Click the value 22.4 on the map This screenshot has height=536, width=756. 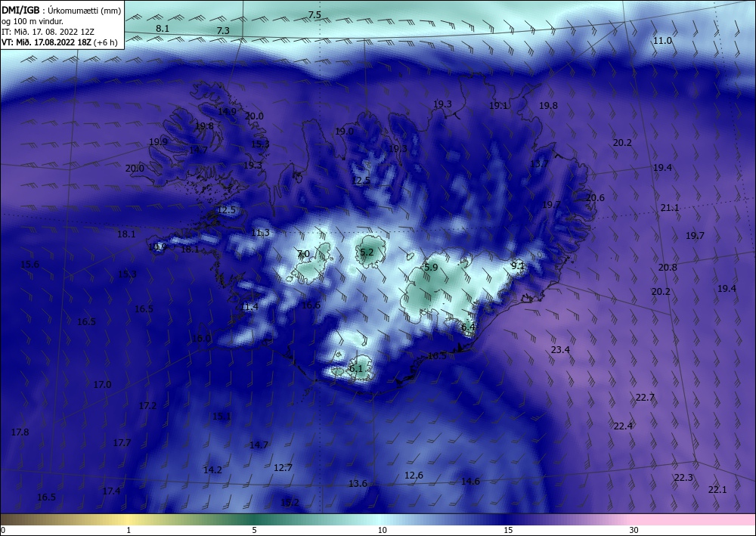pyautogui.click(x=624, y=426)
